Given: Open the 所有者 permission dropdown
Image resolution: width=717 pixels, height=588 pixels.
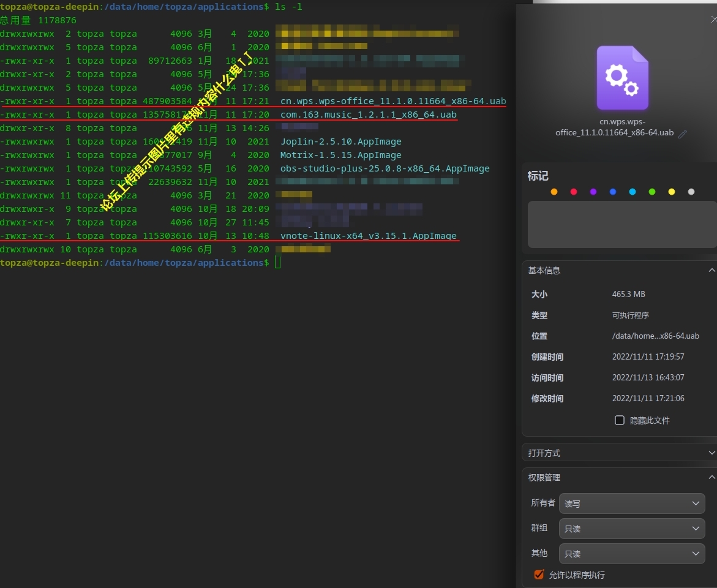Looking at the screenshot, I should 632,503.
